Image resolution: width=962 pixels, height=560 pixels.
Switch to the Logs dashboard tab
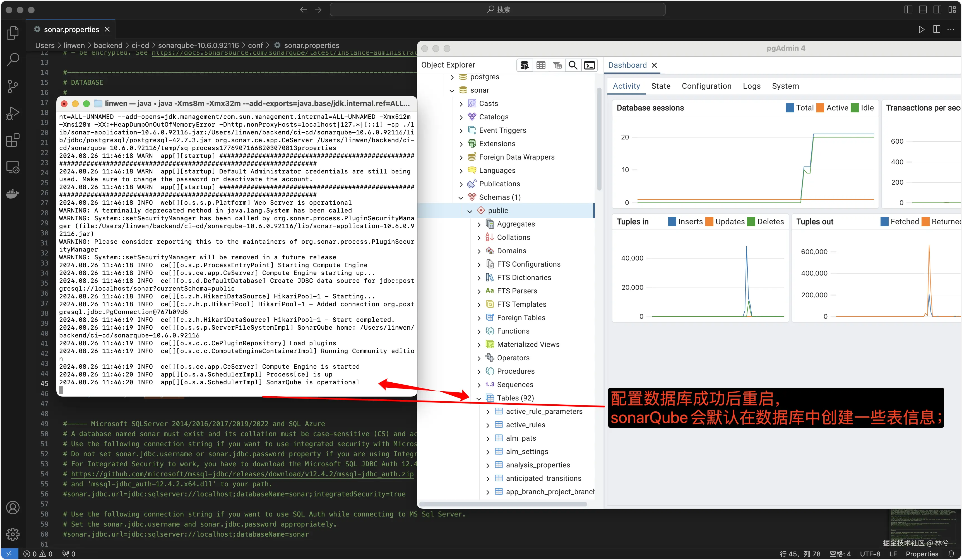point(751,86)
